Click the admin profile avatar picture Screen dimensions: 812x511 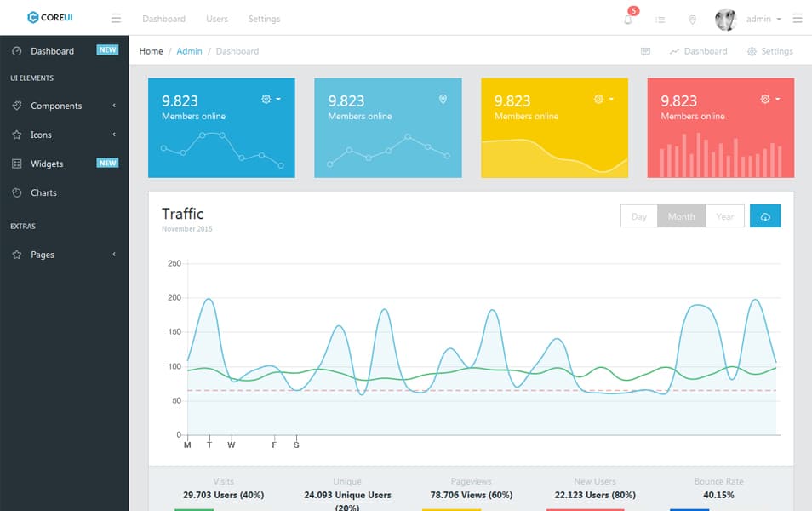coord(725,19)
